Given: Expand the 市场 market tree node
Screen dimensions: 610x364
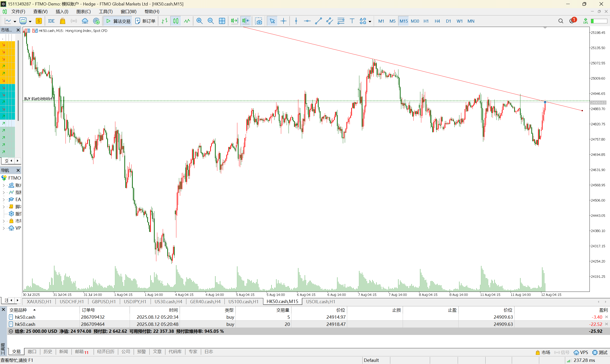Looking at the screenshot, I should [x=4, y=221].
